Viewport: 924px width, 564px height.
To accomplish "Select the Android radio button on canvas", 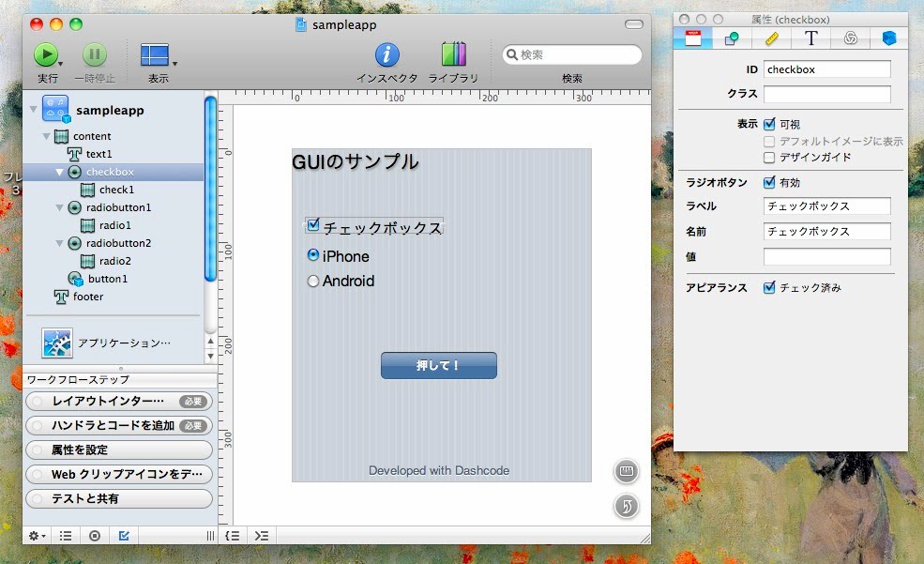I will [x=313, y=281].
